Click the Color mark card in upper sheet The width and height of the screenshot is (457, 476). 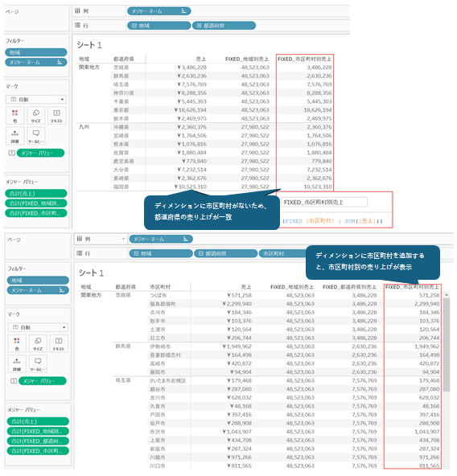tap(15, 116)
